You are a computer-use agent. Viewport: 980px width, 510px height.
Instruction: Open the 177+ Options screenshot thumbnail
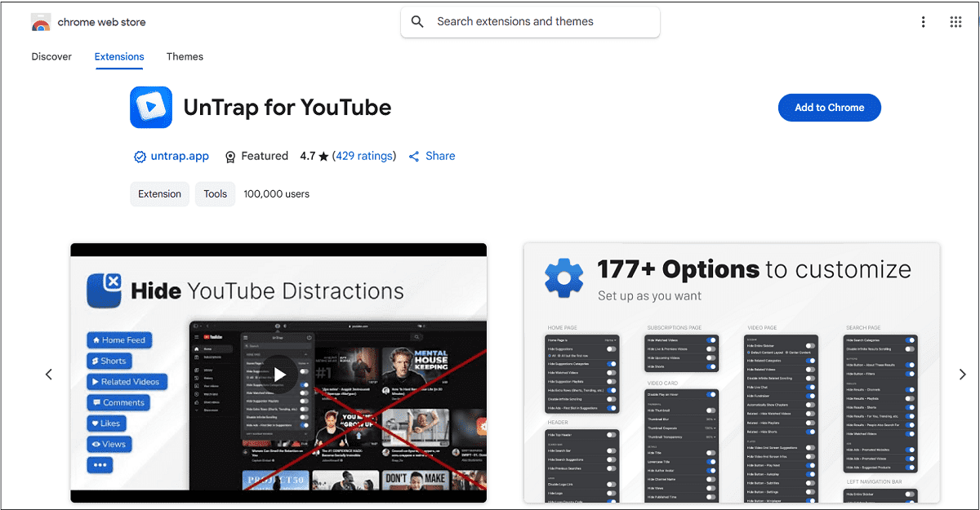732,373
